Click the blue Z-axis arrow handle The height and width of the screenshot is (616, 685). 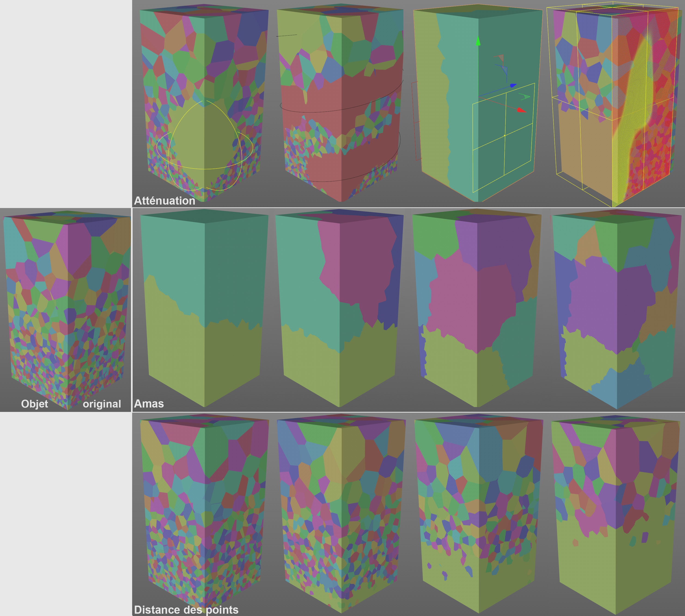pos(513,86)
